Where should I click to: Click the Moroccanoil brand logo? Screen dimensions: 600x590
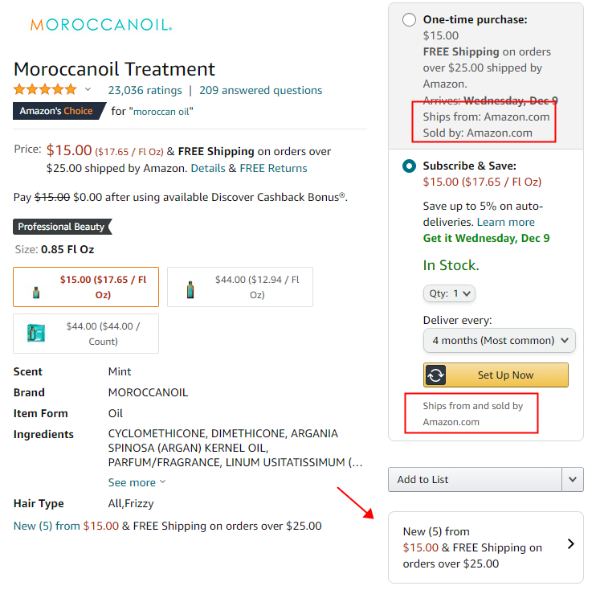coord(101,24)
